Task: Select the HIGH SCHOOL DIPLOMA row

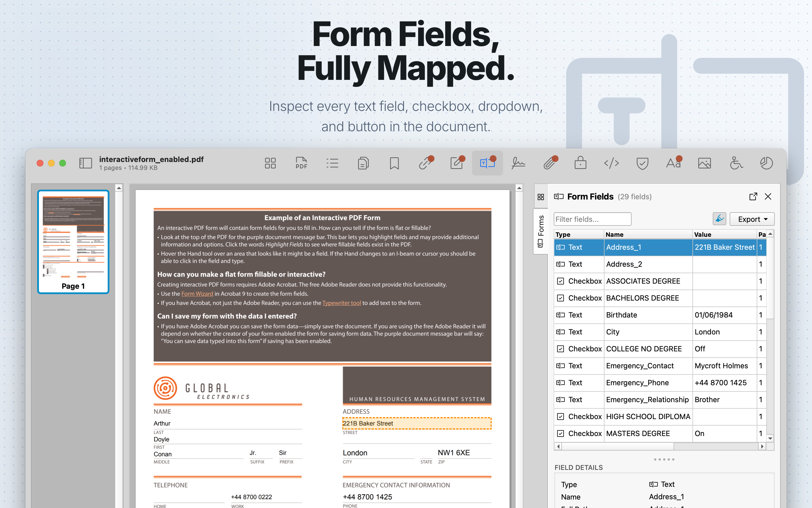Action: tap(660, 417)
